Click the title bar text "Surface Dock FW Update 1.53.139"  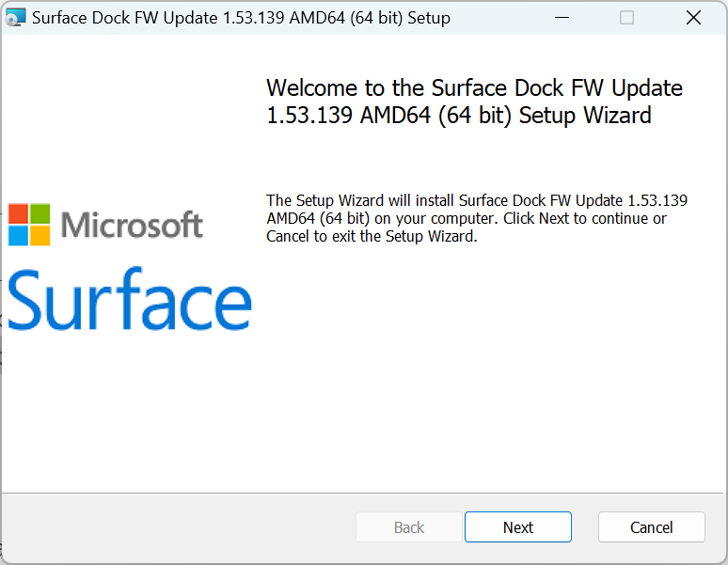158,18
